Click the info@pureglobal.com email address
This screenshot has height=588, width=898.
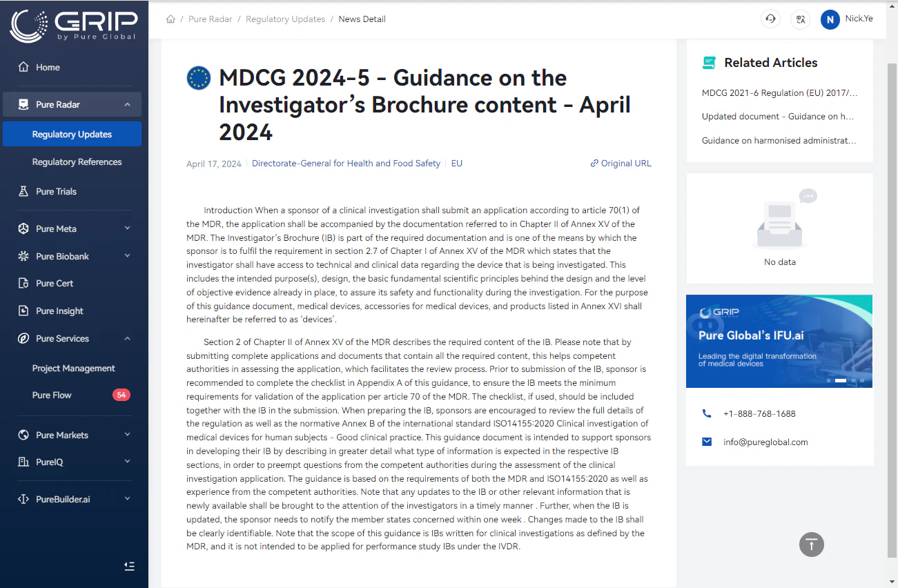(765, 442)
